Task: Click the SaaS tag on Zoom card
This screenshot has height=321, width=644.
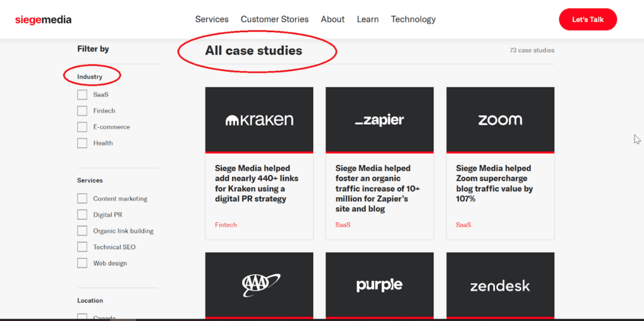Action: click(x=464, y=225)
